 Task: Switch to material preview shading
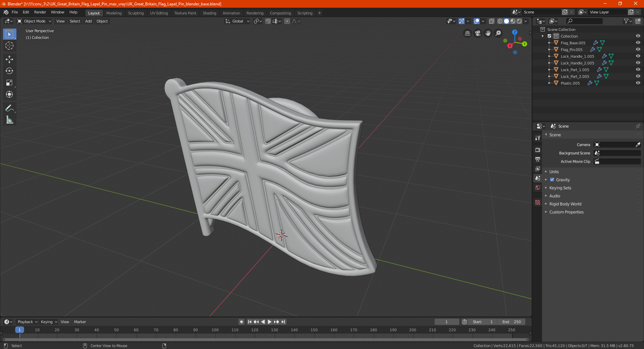coord(513,21)
